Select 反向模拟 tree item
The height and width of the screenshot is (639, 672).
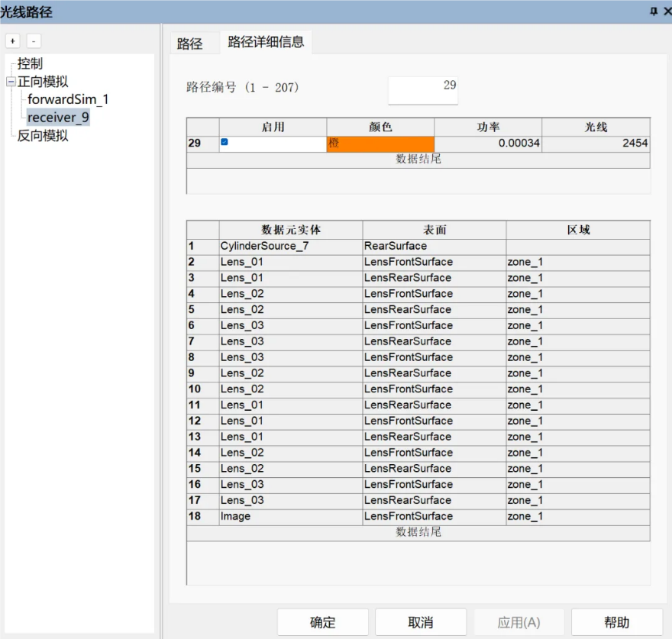coord(43,136)
